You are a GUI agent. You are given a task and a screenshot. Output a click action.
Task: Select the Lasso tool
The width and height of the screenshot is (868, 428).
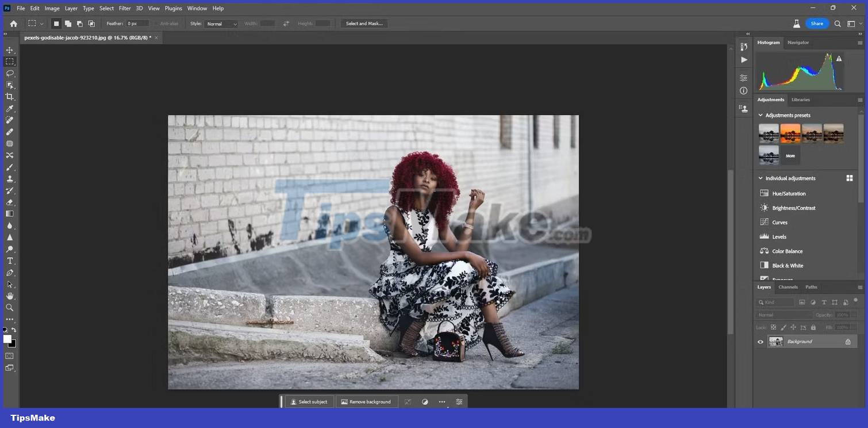point(9,73)
